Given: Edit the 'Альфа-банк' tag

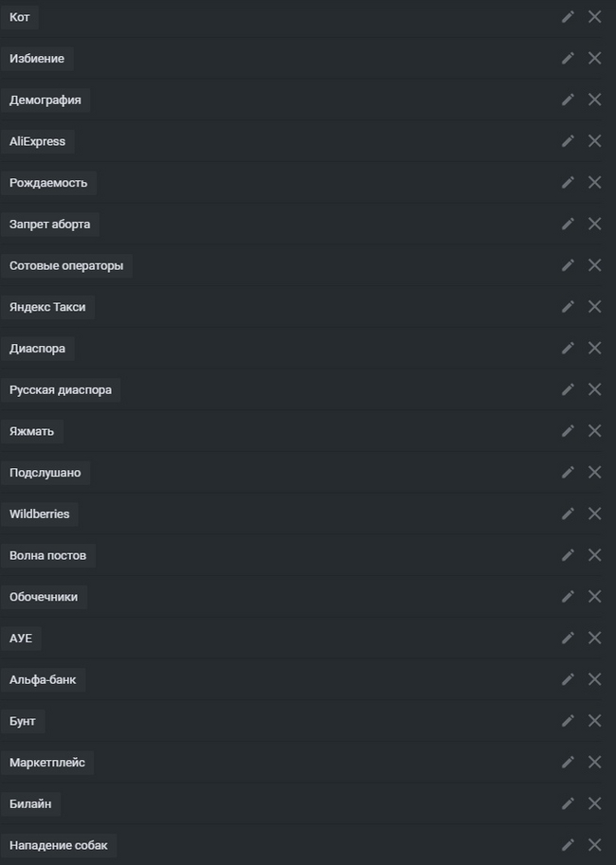Looking at the screenshot, I should point(568,679).
